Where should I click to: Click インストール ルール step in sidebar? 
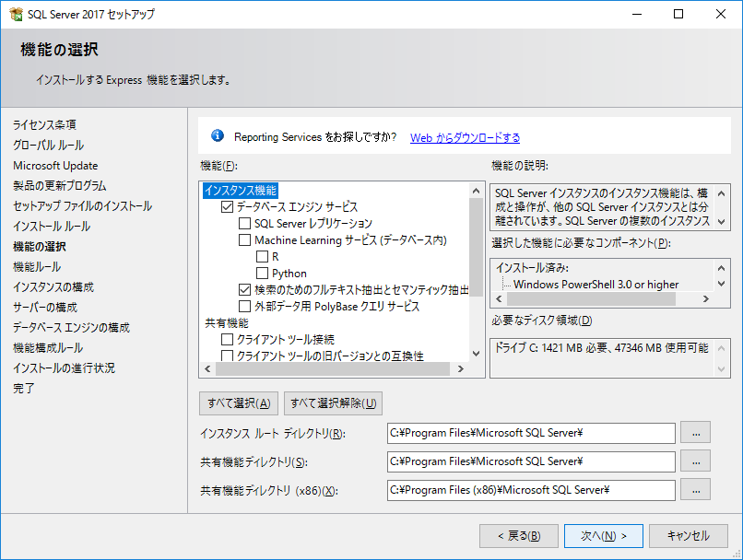tap(52, 227)
